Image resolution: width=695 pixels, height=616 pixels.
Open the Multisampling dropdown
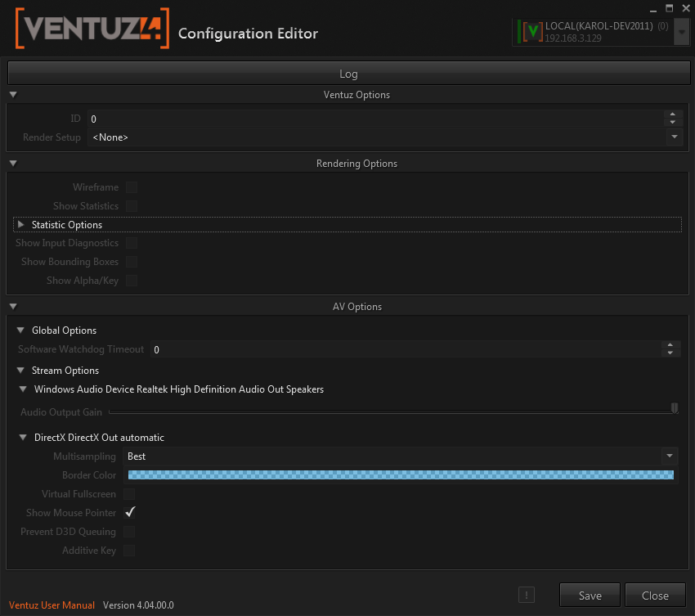tap(670, 456)
